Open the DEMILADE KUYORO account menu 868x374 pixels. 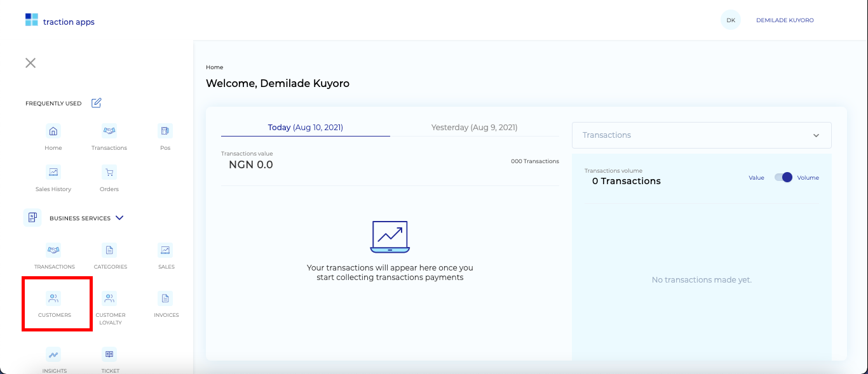[784, 20]
